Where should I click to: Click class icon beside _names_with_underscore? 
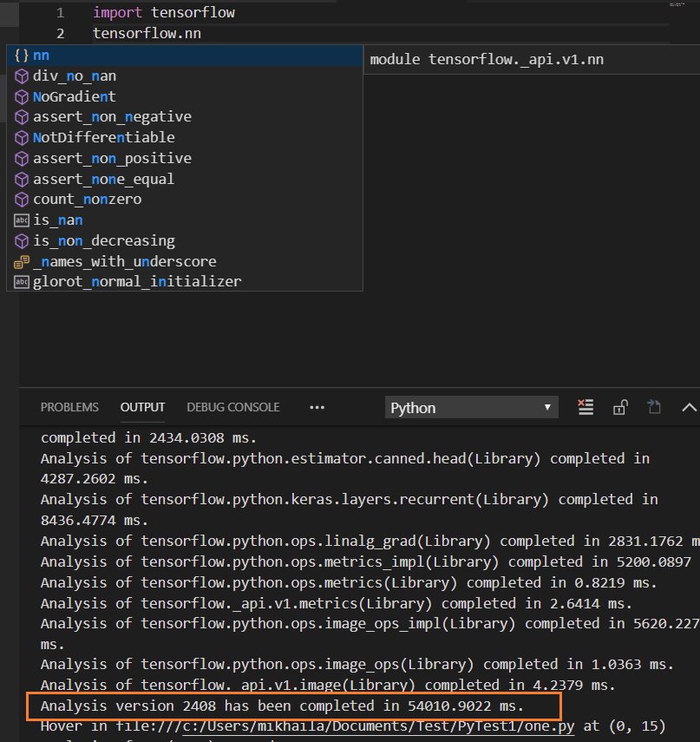22,262
